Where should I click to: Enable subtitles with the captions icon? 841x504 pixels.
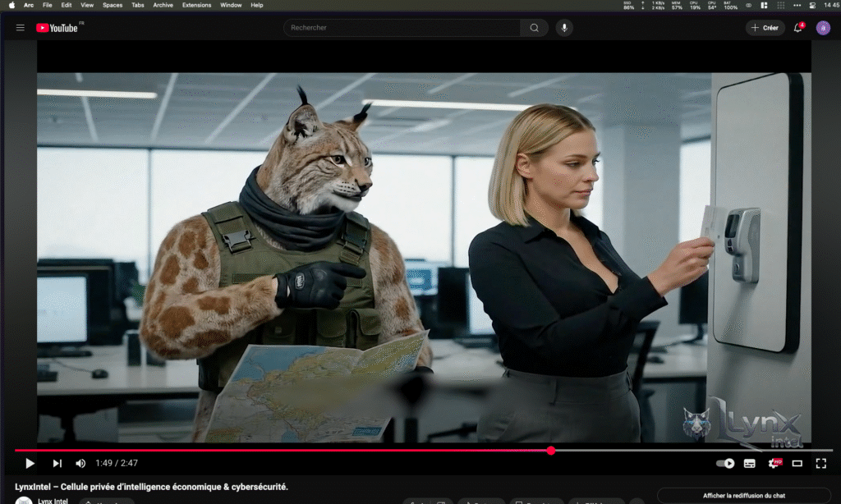pyautogui.click(x=749, y=463)
